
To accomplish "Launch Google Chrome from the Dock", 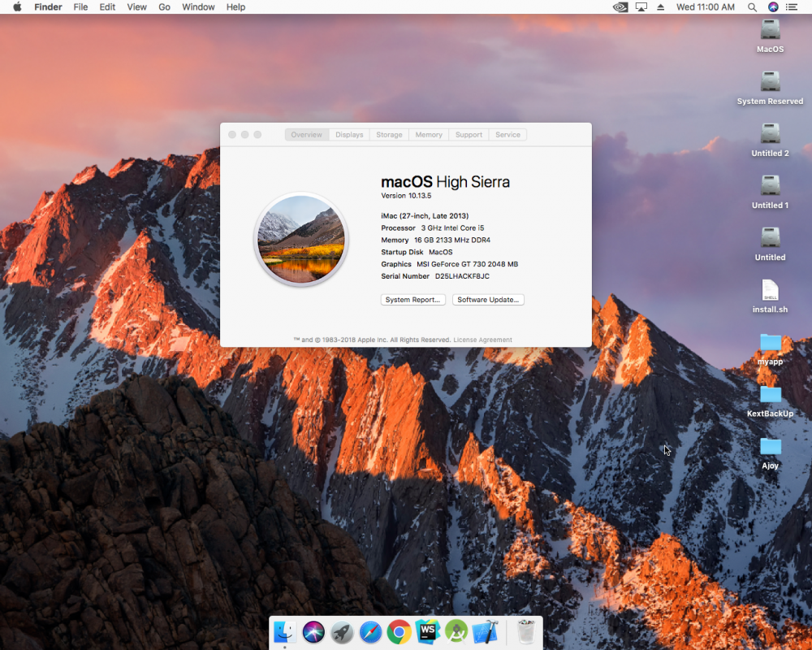I will tap(399, 632).
